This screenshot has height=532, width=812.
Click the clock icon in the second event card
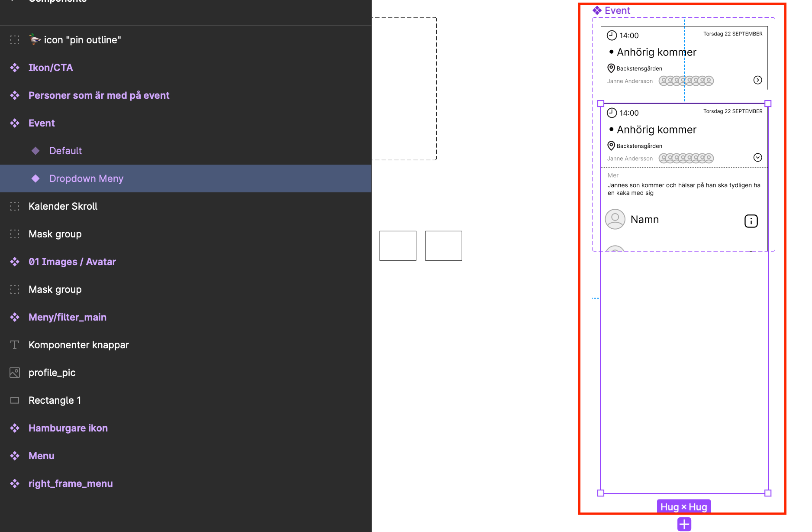(x=612, y=113)
